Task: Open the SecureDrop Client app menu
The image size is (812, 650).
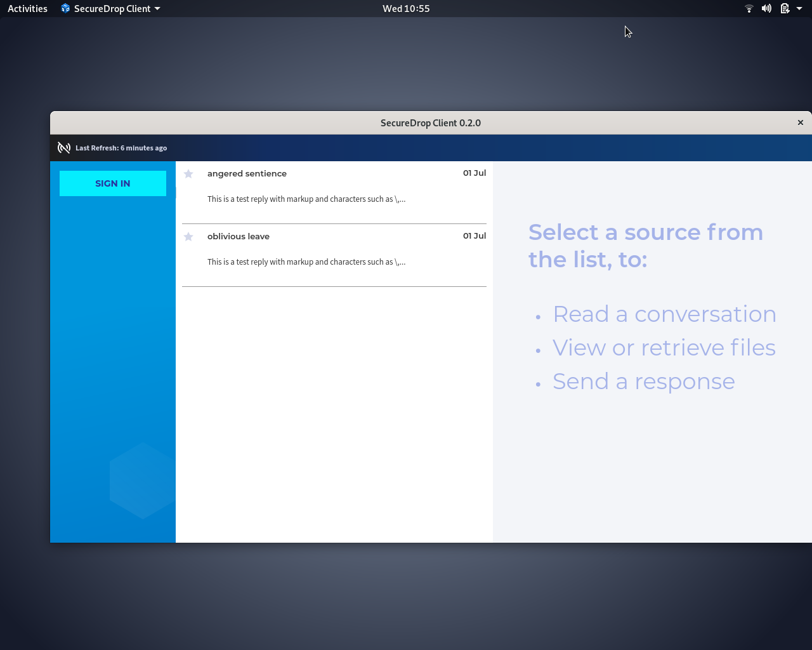Action: pos(111,8)
